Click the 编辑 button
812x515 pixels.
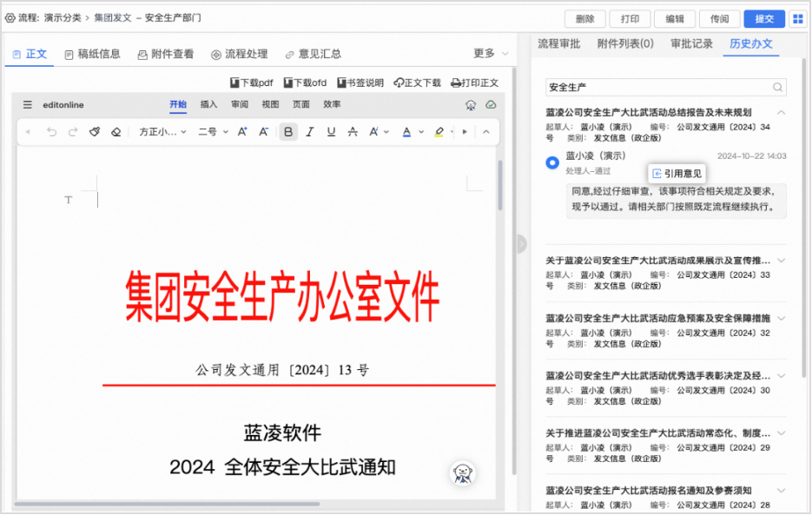tap(675, 19)
